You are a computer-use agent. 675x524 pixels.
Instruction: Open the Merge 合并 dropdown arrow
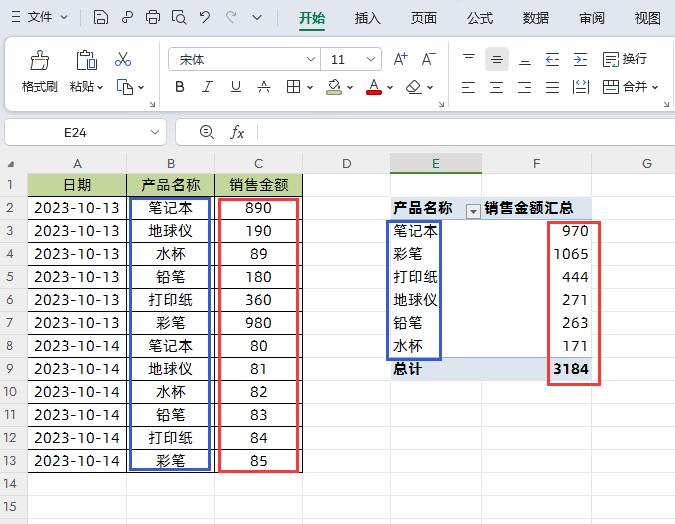point(655,87)
